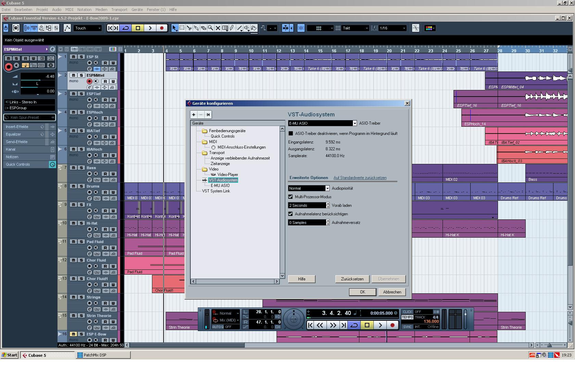The height and width of the screenshot is (392, 575).
Task: Click the Zurücksetzen button
Action: click(352, 279)
